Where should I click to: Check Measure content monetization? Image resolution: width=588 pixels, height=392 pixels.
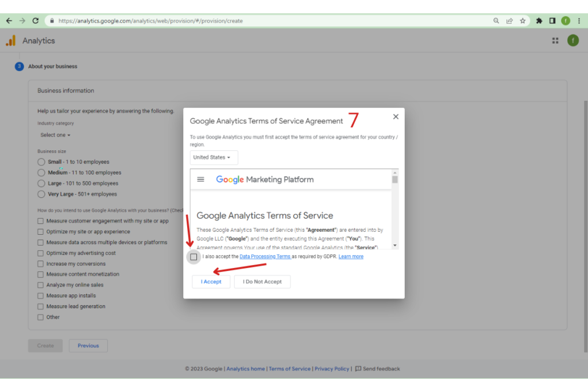point(41,274)
